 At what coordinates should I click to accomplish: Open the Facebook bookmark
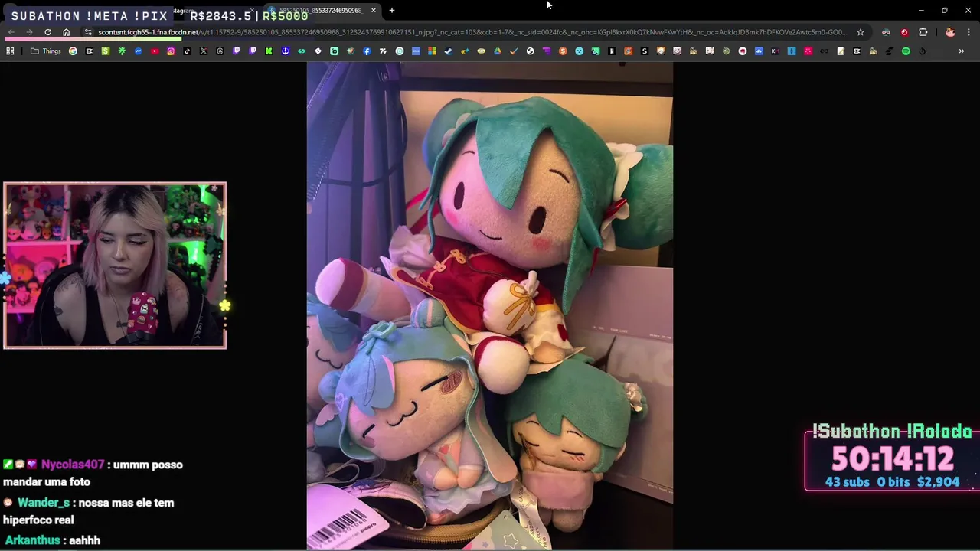point(367,51)
